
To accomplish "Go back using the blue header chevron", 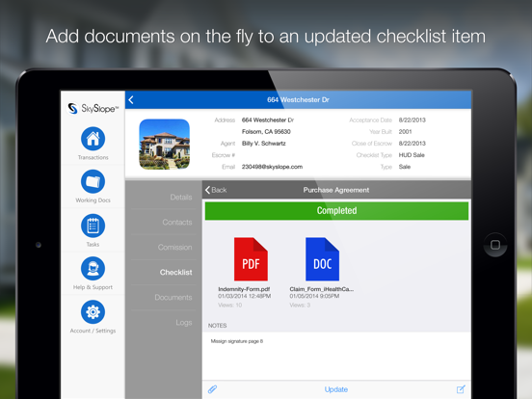I will [x=131, y=100].
